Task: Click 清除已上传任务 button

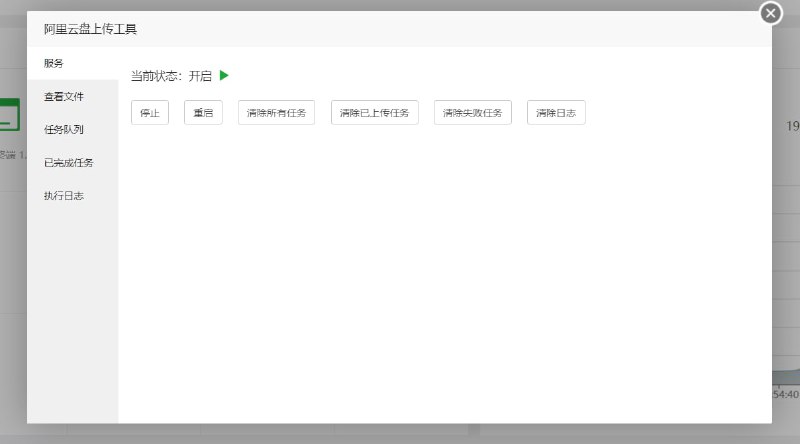Action: pyautogui.click(x=374, y=113)
